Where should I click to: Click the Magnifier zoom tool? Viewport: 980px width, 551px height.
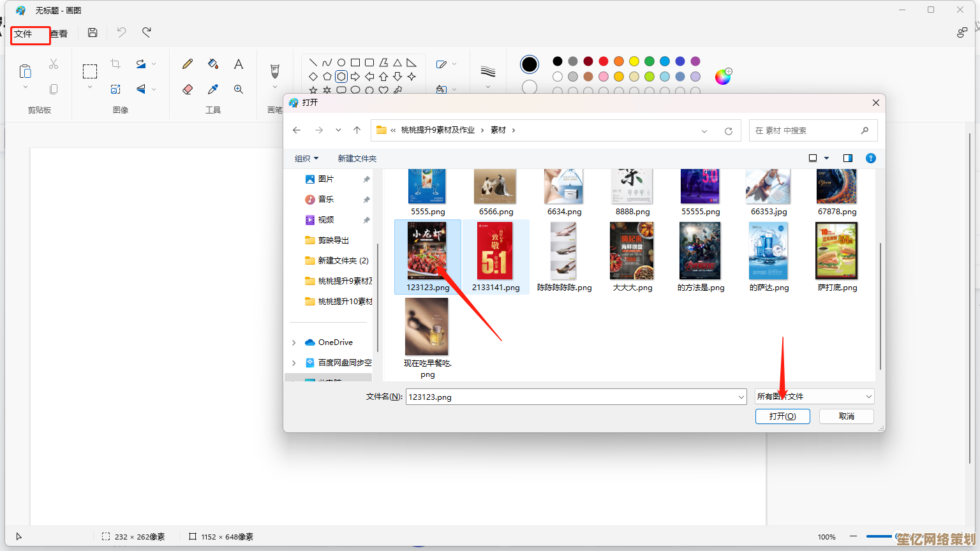click(239, 89)
